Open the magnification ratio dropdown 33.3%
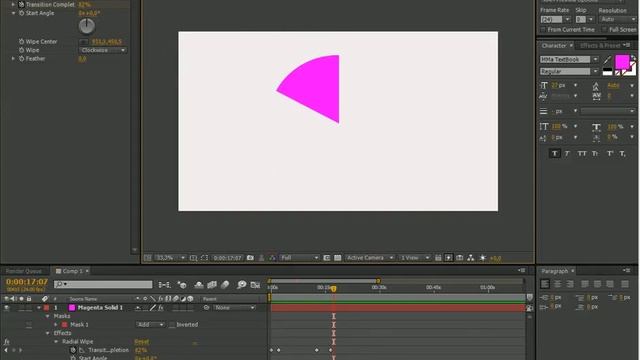The width and height of the screenshot is (640, 360). tap(170, 258)
